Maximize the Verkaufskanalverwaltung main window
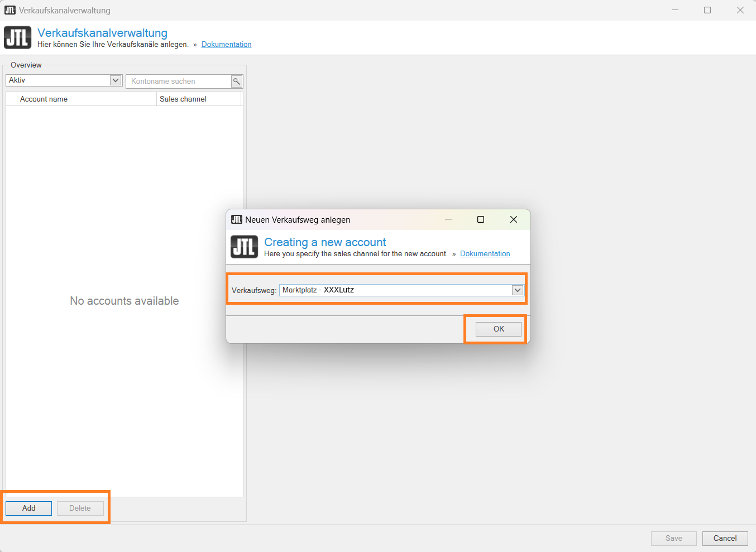The width and height of the screenshot is (756, 552). click(707, 10)
